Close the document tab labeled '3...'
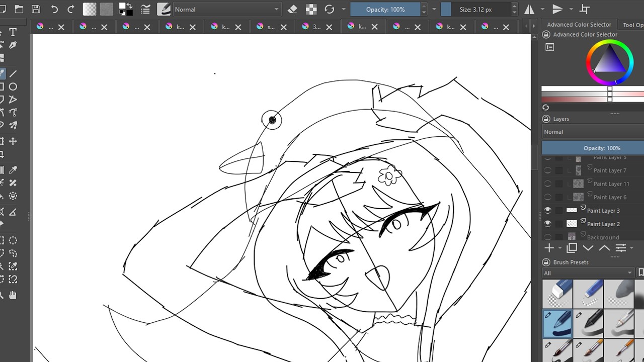644x362 pixels. (x=330, y=27)
